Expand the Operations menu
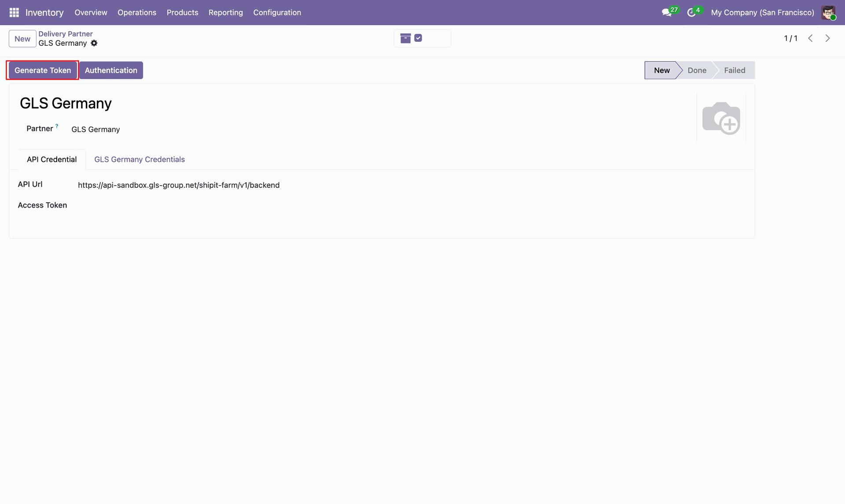845x504 pixels. 137,13
